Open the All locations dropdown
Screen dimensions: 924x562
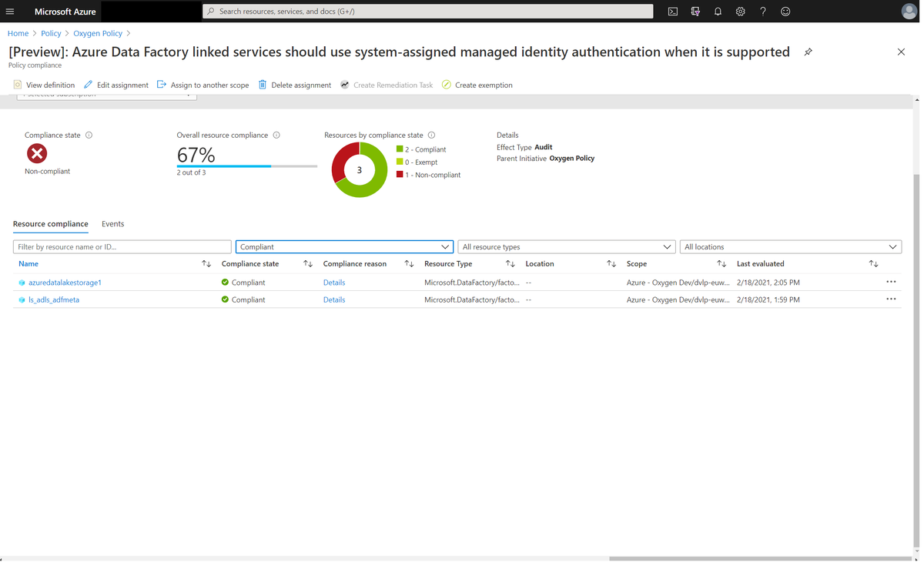point(791,247)
